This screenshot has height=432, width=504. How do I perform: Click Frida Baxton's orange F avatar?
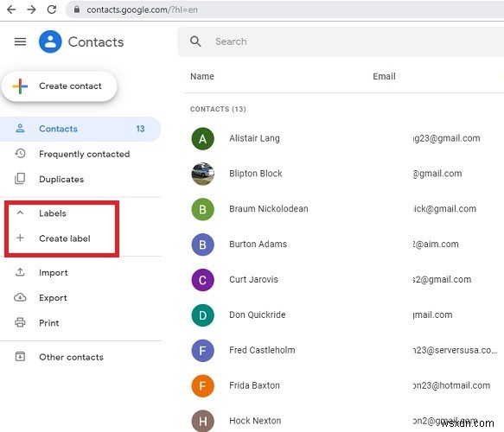(203, 386)
